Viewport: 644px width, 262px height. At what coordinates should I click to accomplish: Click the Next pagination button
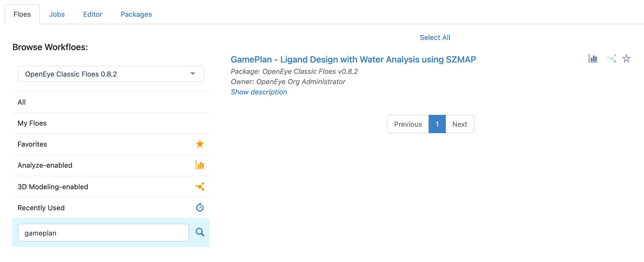pyautogui.click(x=460, y=124)
